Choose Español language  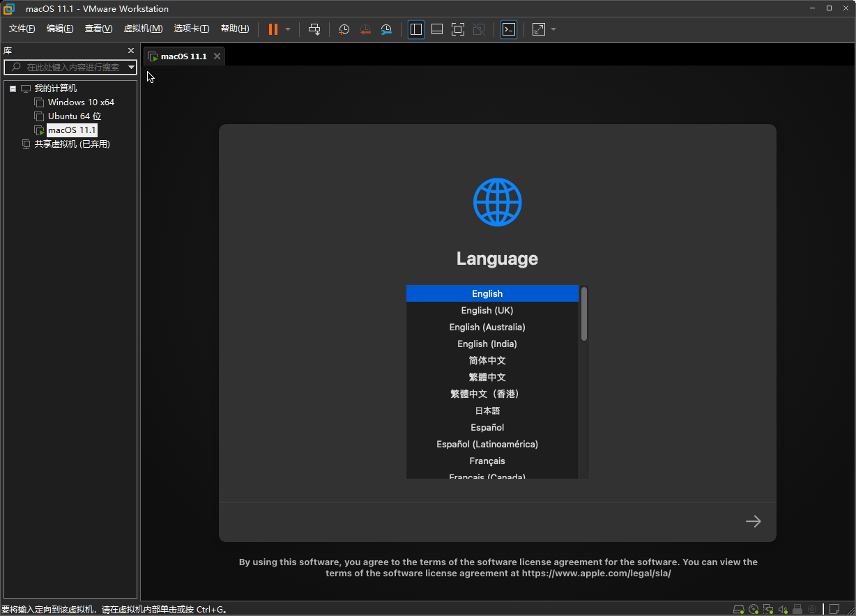click(492, 427)
